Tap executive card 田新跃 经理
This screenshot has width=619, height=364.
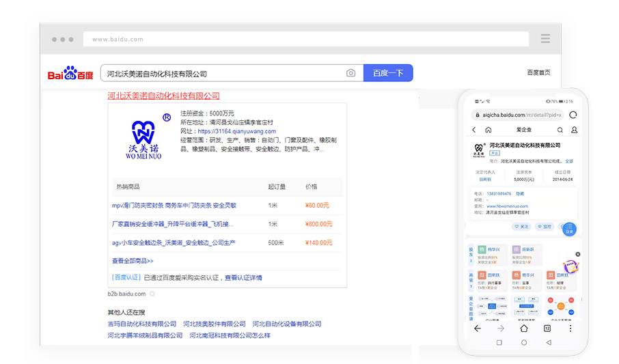[x=560, y=281]
